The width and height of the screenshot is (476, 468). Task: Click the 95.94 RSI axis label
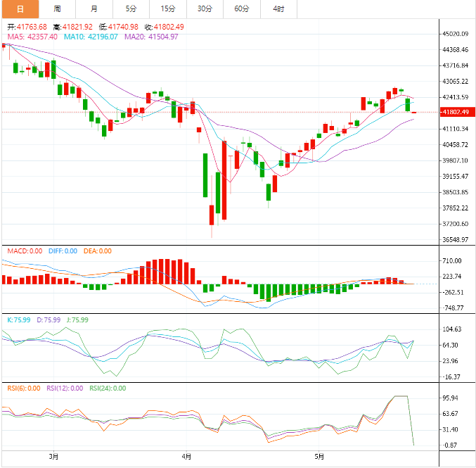pos(451,398)
